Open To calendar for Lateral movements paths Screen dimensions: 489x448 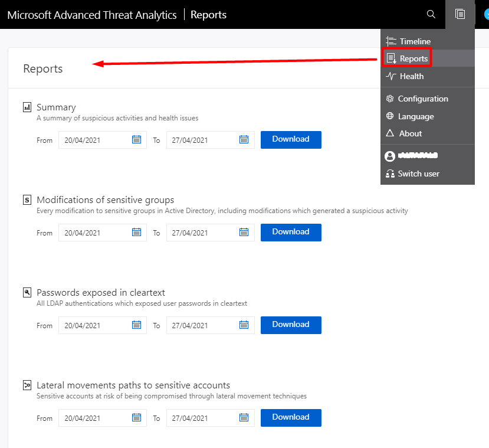[x=244, y=417]
